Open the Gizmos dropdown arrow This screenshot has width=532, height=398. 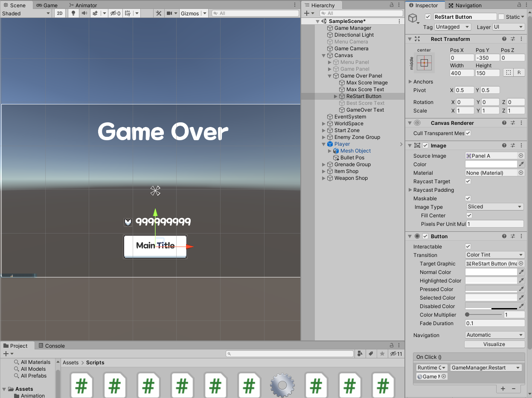[205, 13]
